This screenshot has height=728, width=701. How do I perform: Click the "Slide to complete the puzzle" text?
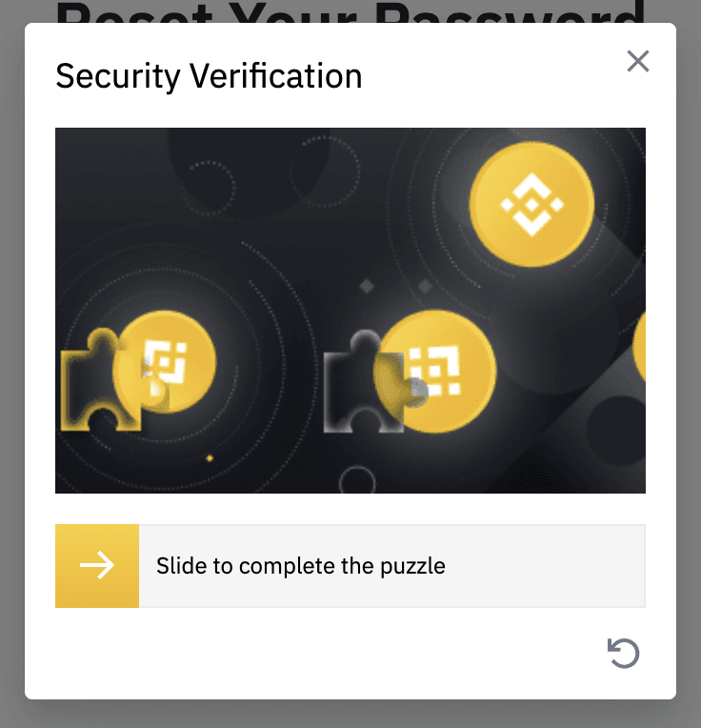[301, 566]
